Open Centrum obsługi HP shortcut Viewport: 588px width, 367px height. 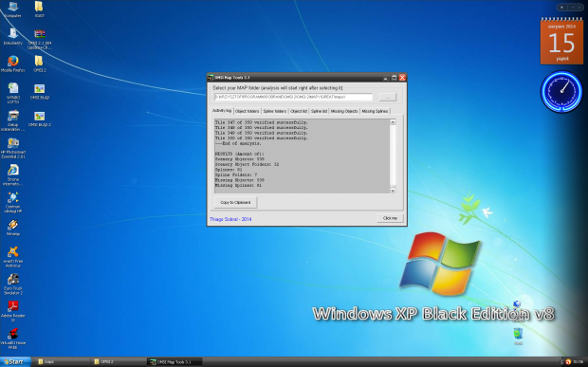click(13, 202)
